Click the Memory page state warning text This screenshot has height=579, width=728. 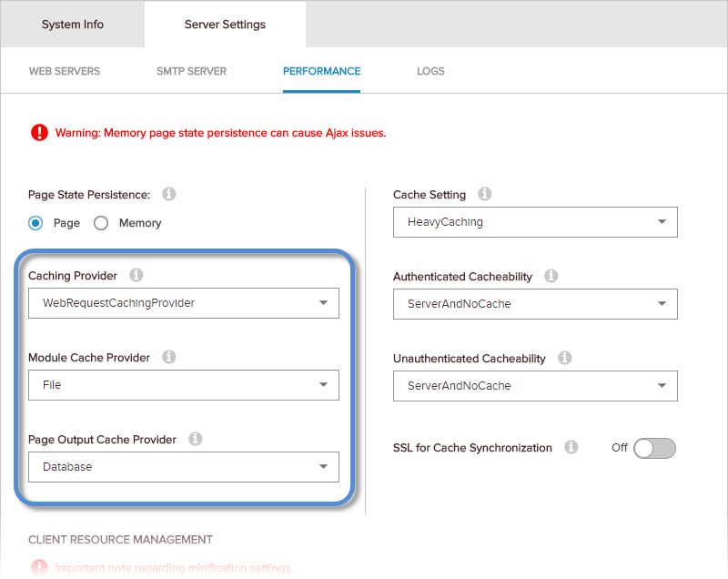220,133
